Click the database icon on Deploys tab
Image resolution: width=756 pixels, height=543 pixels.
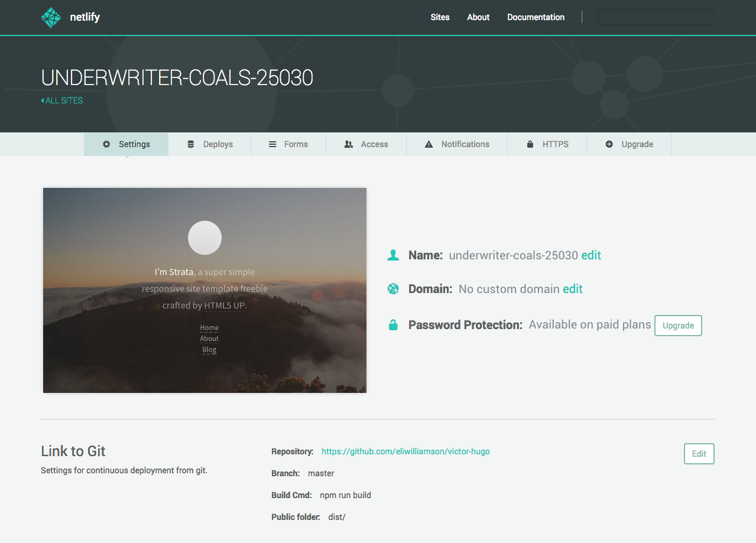click(191, 144)
